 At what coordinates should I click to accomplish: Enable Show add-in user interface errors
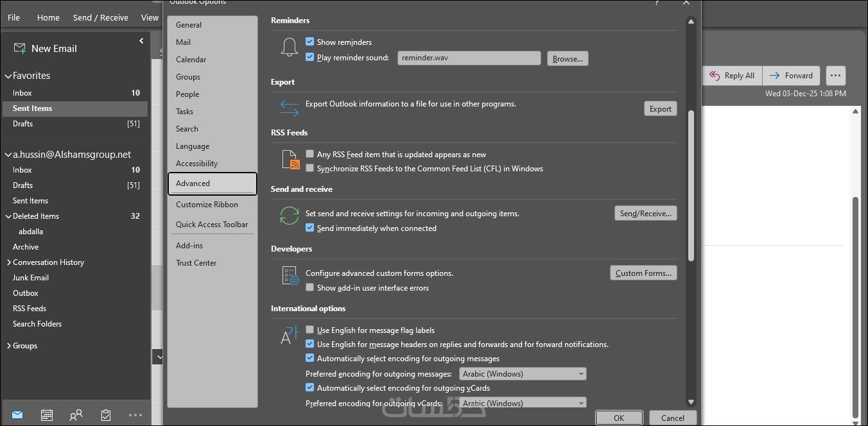[310, 288]
